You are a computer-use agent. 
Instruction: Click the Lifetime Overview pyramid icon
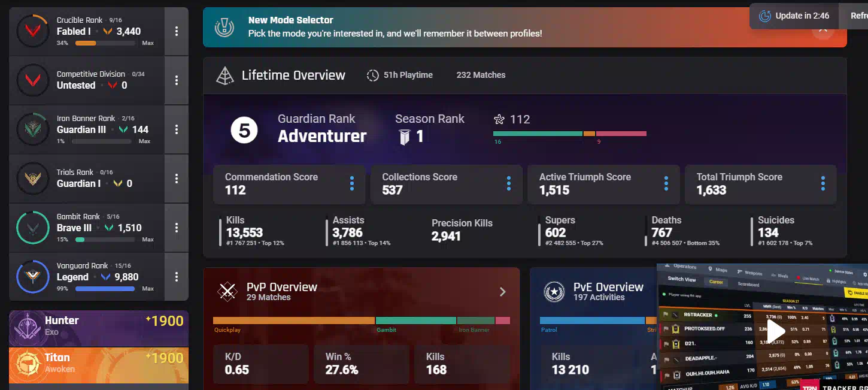[x=224, y=75]
